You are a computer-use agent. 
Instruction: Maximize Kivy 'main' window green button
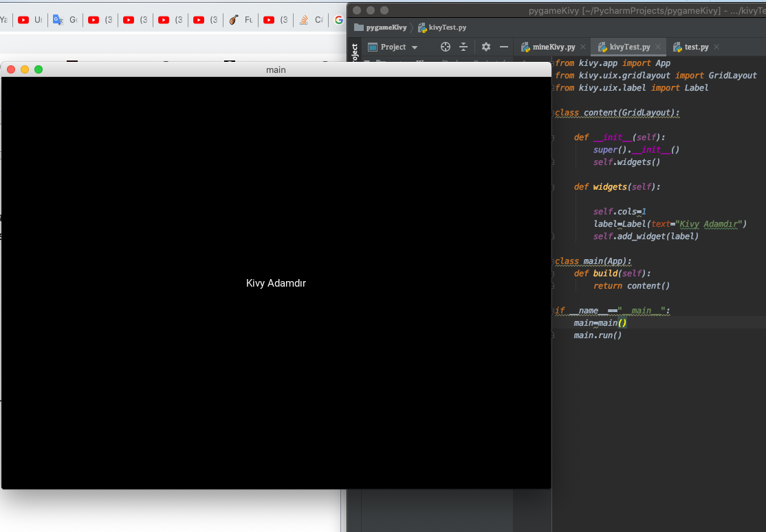(x=39, y=70)
